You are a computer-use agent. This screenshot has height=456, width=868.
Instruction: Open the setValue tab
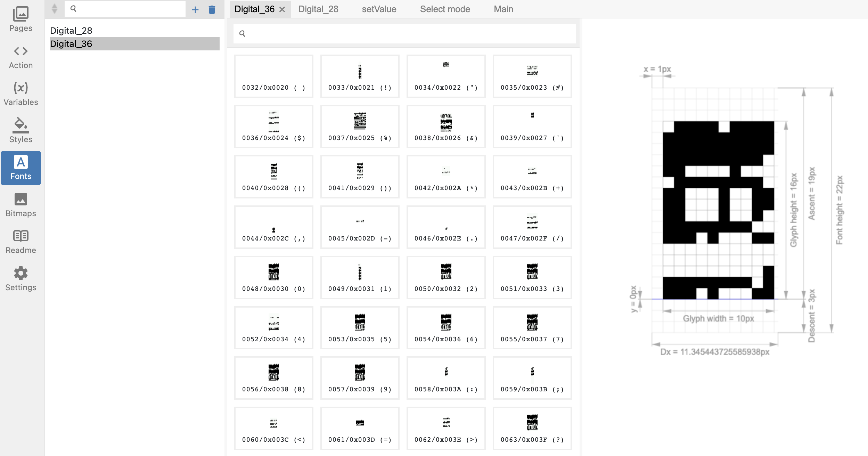click(x=379, y=9)
